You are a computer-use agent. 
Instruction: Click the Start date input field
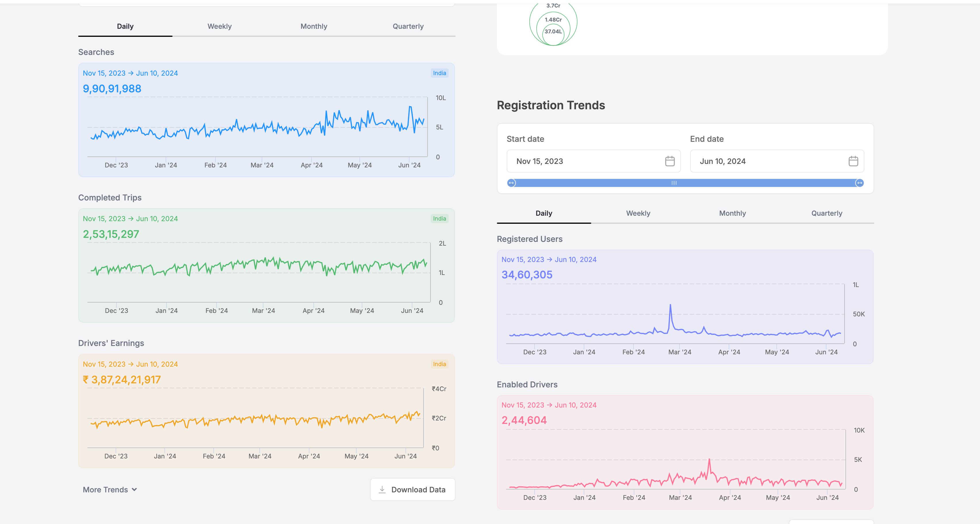(586, 161)
